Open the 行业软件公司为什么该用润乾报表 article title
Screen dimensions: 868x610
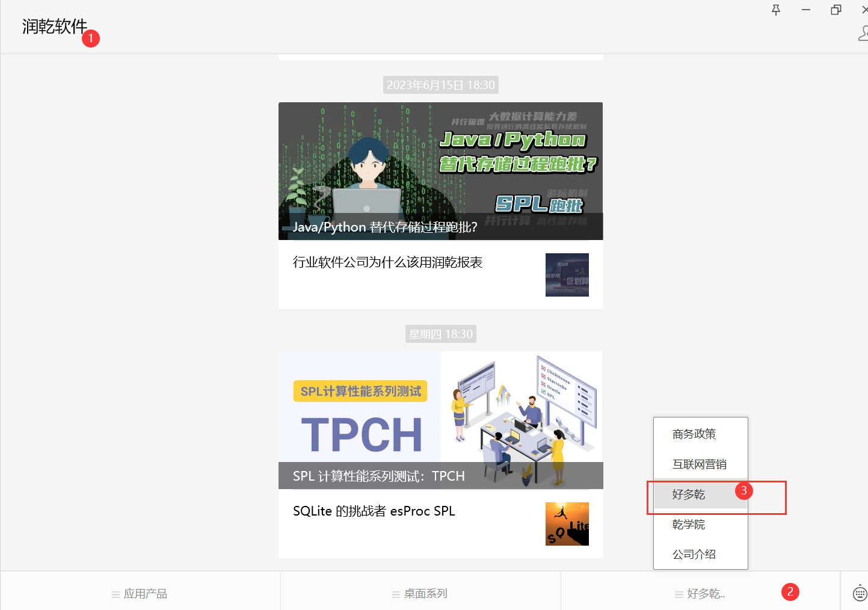(388, 262)
